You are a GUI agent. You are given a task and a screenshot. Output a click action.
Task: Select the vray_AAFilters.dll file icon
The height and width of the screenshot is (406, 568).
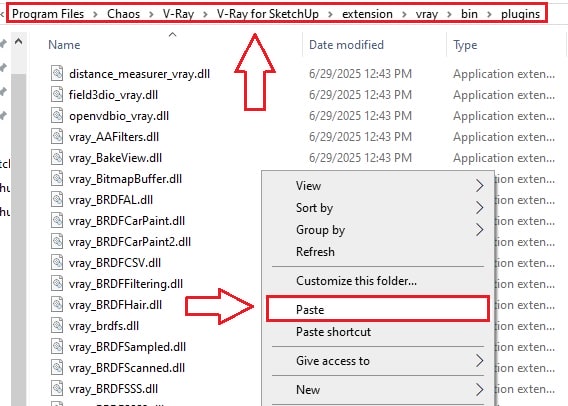point(57,137)
